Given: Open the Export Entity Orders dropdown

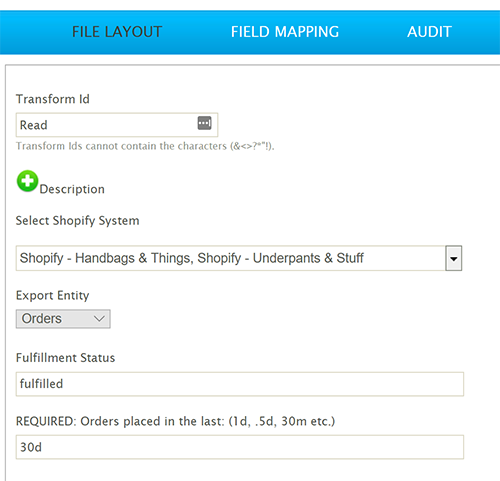Looking at the screenshot, I should click(63, 319).
